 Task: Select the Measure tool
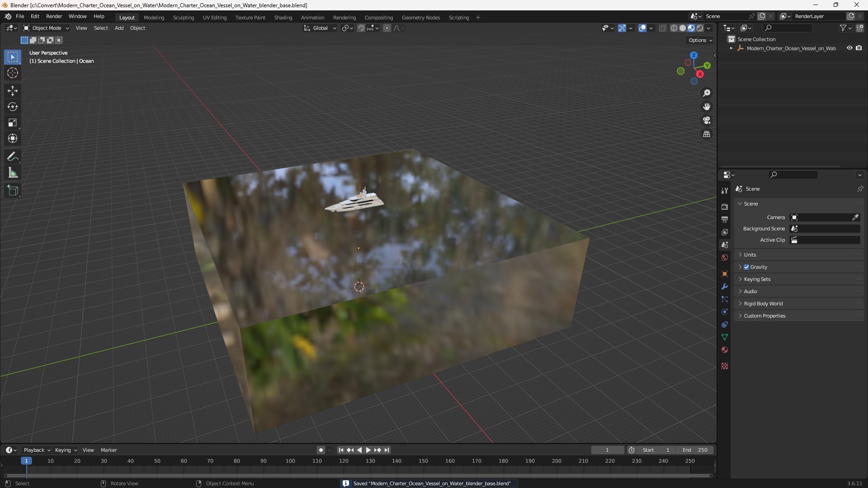[x=12, y=173]
